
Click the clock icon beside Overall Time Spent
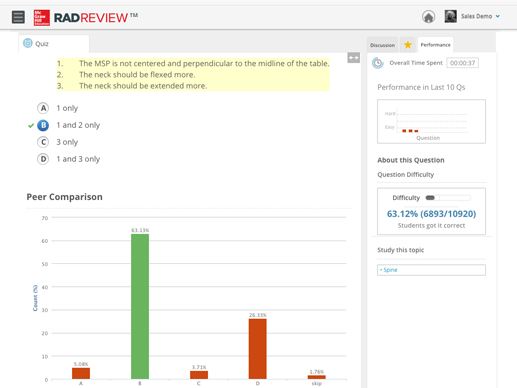pos(378,63)
